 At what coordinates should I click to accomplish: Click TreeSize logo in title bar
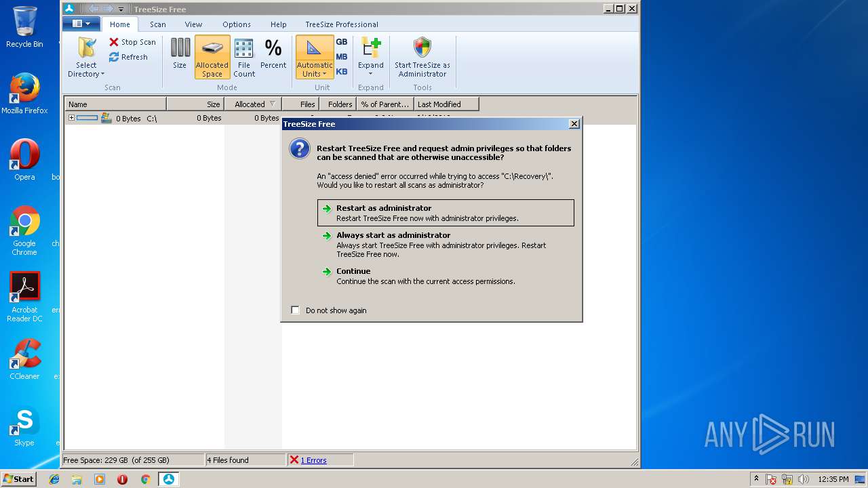[x=68, y=9]
